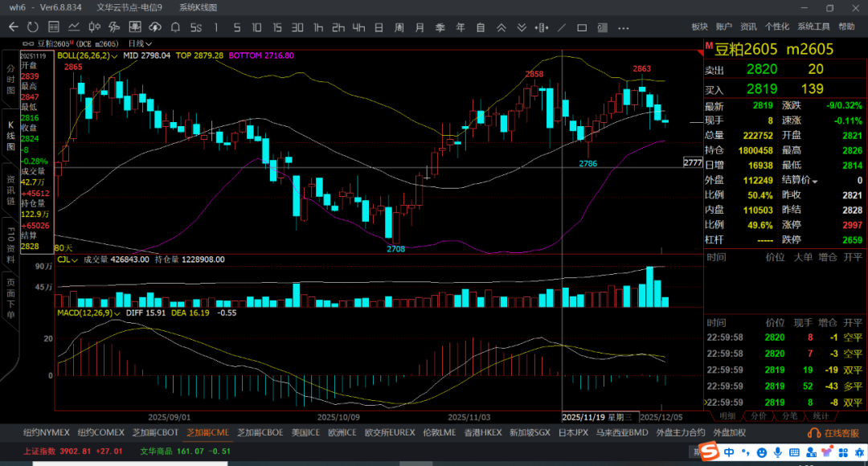The width and height of the screenshot is (868, 466).
Task: Click the rectangle window layout icon
Action: [x=582, y=27]
